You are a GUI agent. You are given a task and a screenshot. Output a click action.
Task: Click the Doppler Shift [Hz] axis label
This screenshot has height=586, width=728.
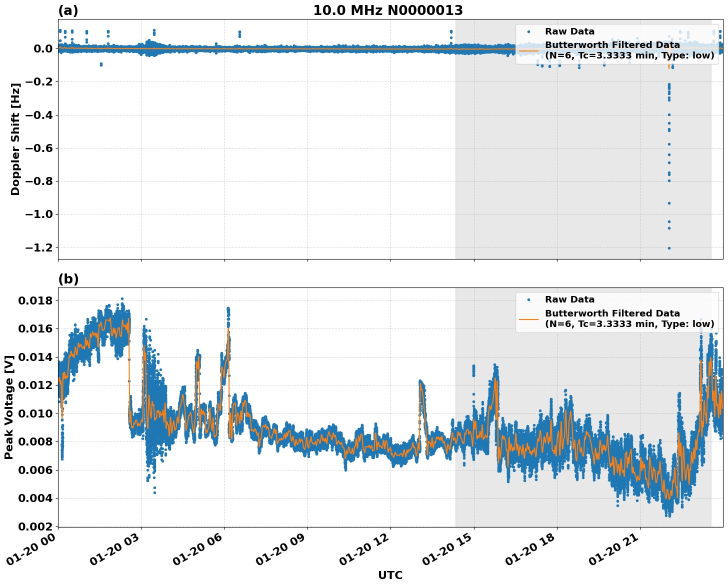click(x=15, y=135)
